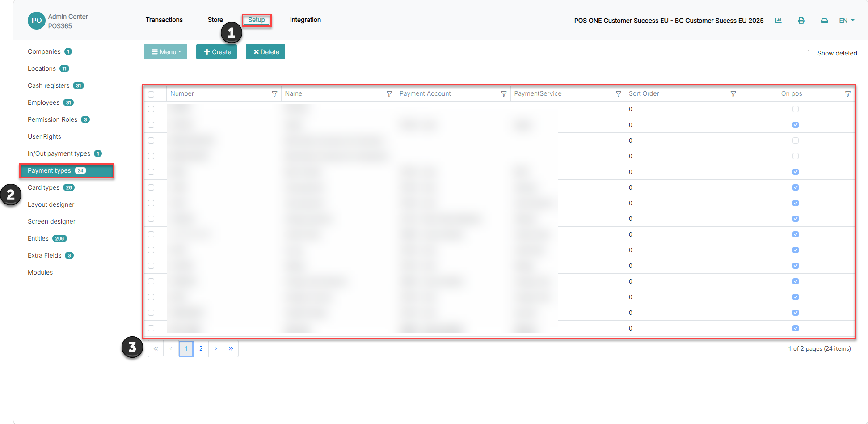
Task: Sort by Sort Order column header
Action: (644, 93)
